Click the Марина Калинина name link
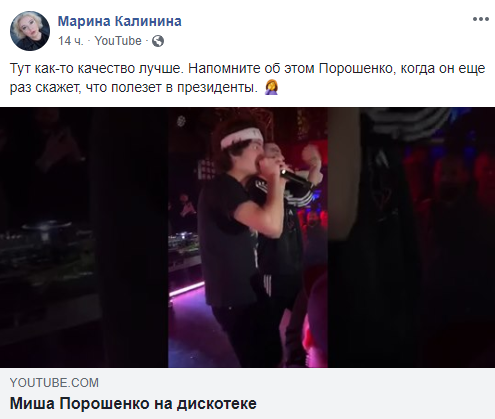The image size is (495, 419). click(120, 21)
